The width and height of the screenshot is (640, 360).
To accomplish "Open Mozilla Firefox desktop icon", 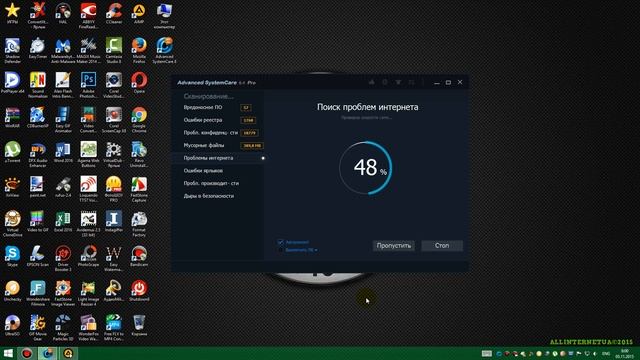I will coord(139,50).
